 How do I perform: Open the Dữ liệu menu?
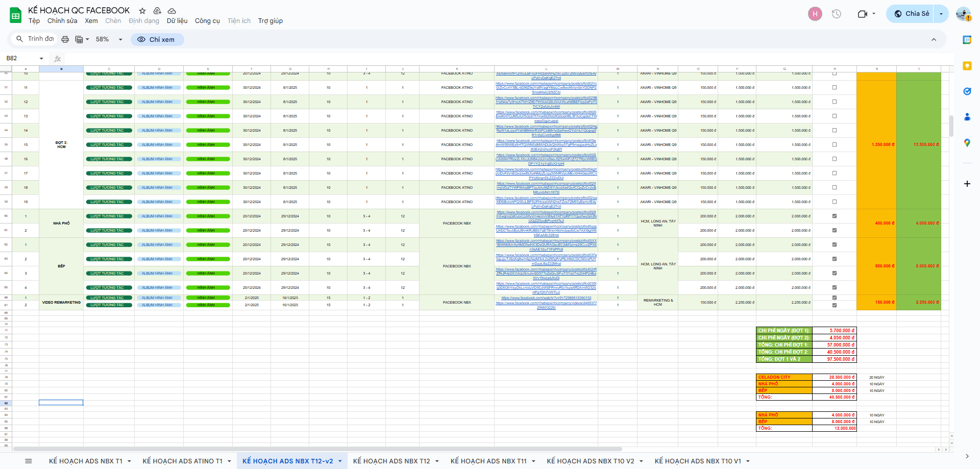(x=177, y=21)
